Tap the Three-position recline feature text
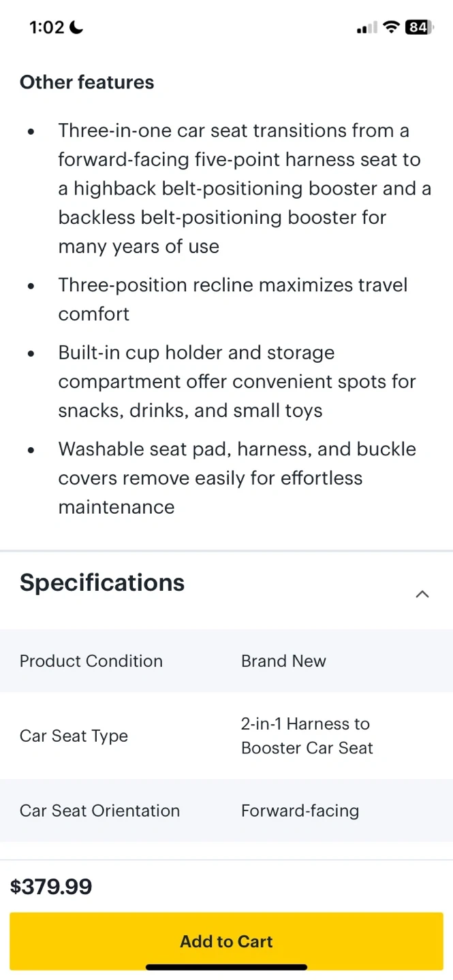This screenshot has width=453, height=980. pos(232,299)
